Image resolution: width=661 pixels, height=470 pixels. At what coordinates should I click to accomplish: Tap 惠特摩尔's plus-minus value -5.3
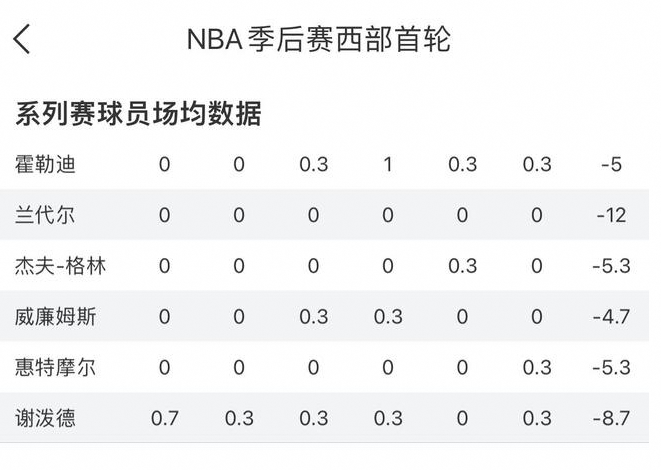point(611,367)
